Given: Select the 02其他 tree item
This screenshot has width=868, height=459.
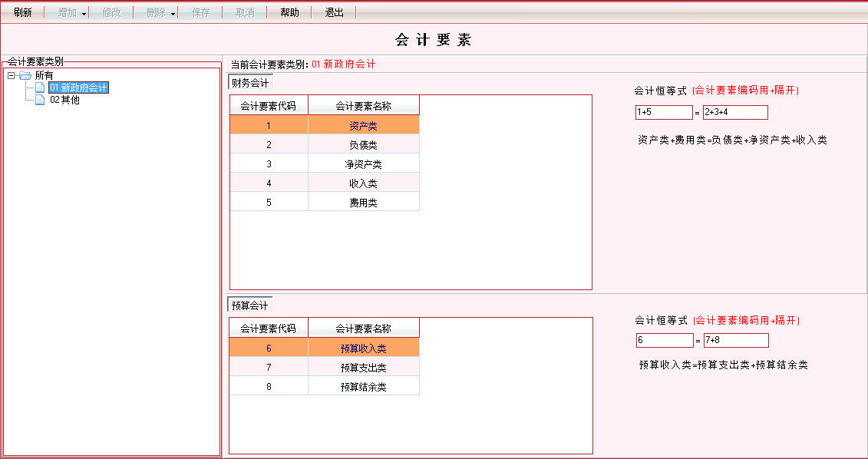Looking at the screenshot, I should click(64, 100).
